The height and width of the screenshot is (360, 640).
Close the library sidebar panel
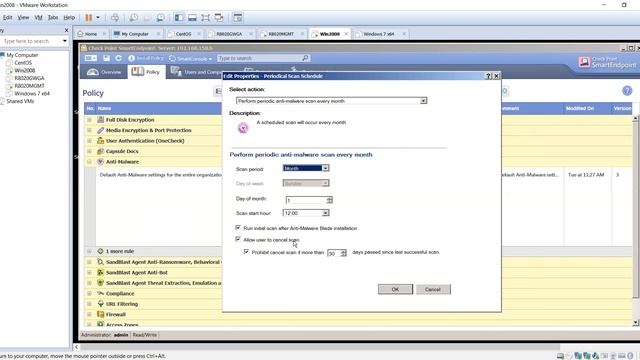coord(67,30)
